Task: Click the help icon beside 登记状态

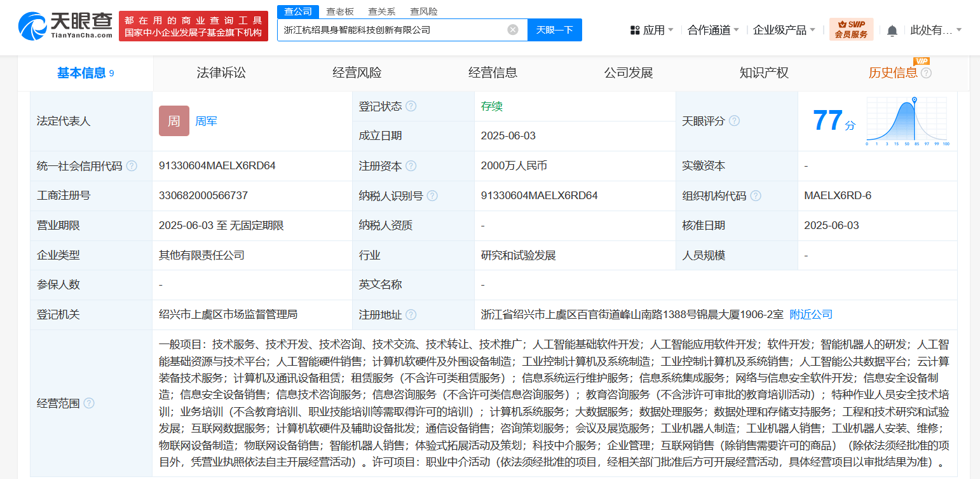Action: pos(411,106)
